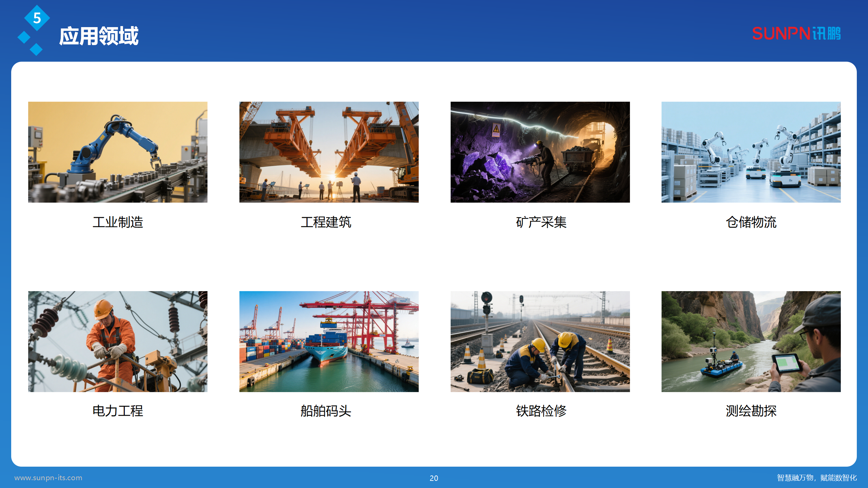The height and width of the screenshot is (488, 868).
Task: Select the 船舶码头 container ship image
Action: click(328, 342)
